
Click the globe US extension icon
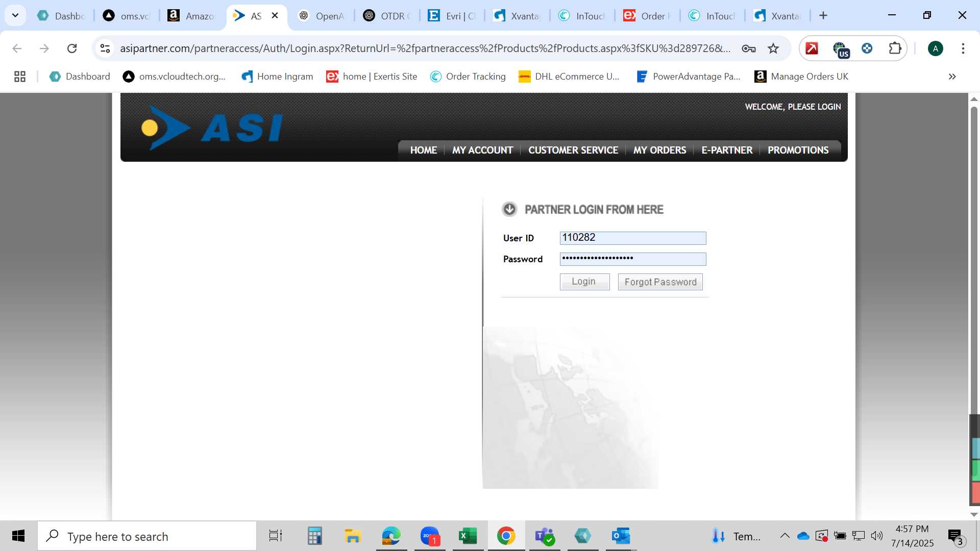click(841, 49)
